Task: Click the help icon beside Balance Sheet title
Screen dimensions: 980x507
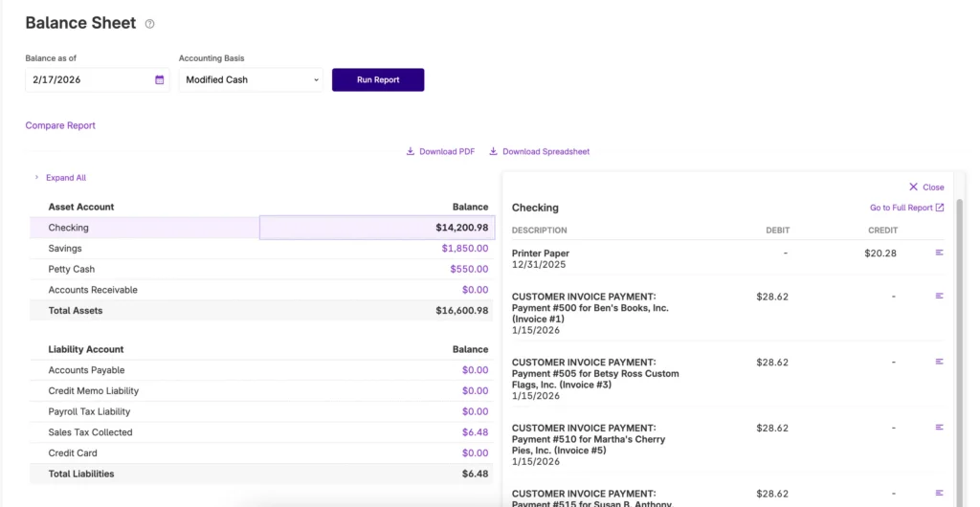Action: [x=150, y=24]
